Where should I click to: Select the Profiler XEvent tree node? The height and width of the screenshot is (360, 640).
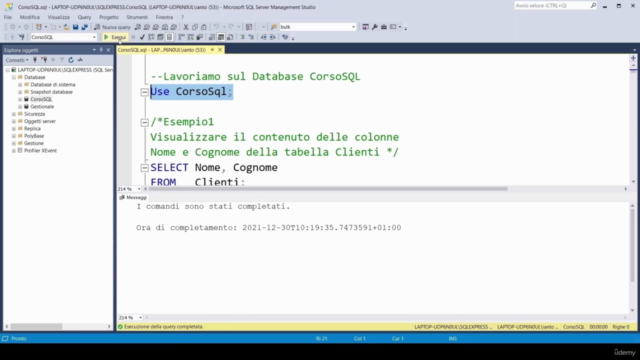[x=40, y=151]
